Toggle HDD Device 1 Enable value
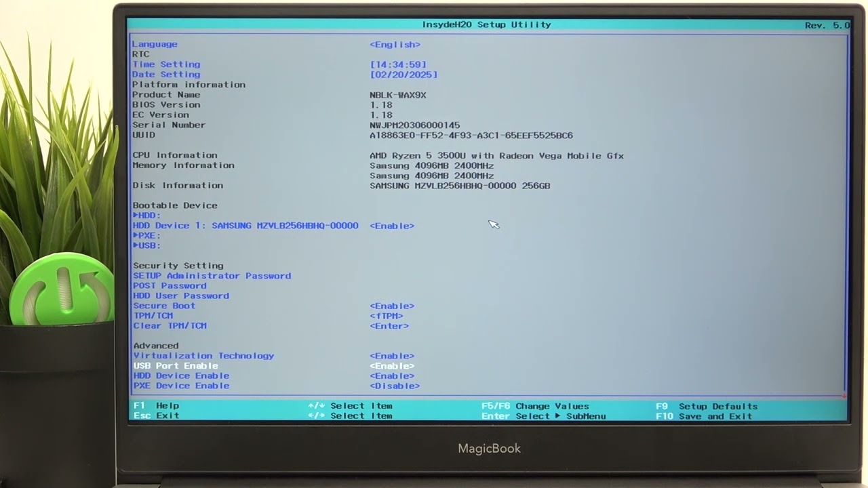This screenshot has width=868, height=488. pyautogui.click(x=392, y=226)
